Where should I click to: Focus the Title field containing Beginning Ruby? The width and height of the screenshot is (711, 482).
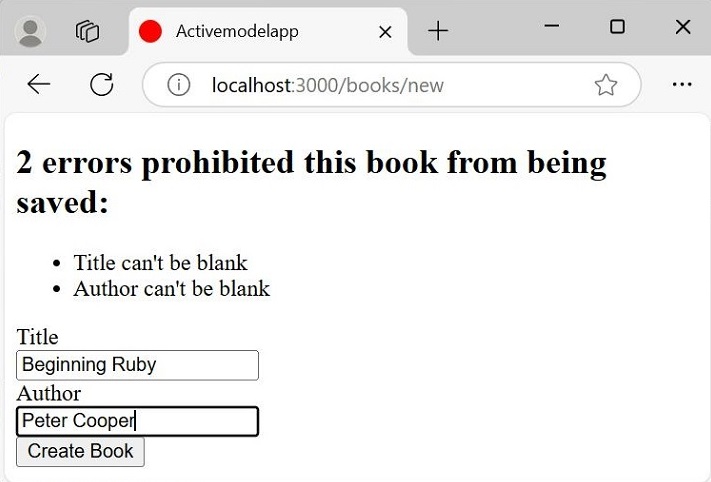[x=137, y=365]
